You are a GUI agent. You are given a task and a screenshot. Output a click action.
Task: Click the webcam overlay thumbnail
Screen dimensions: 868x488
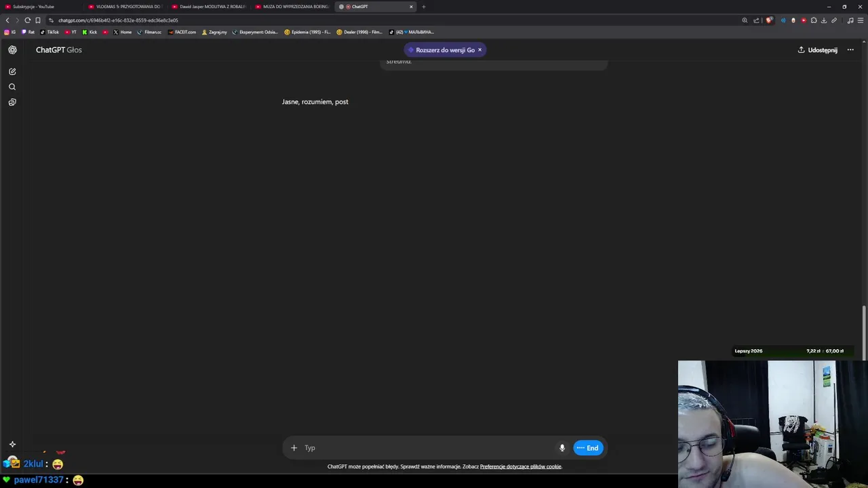coord(773,424)
